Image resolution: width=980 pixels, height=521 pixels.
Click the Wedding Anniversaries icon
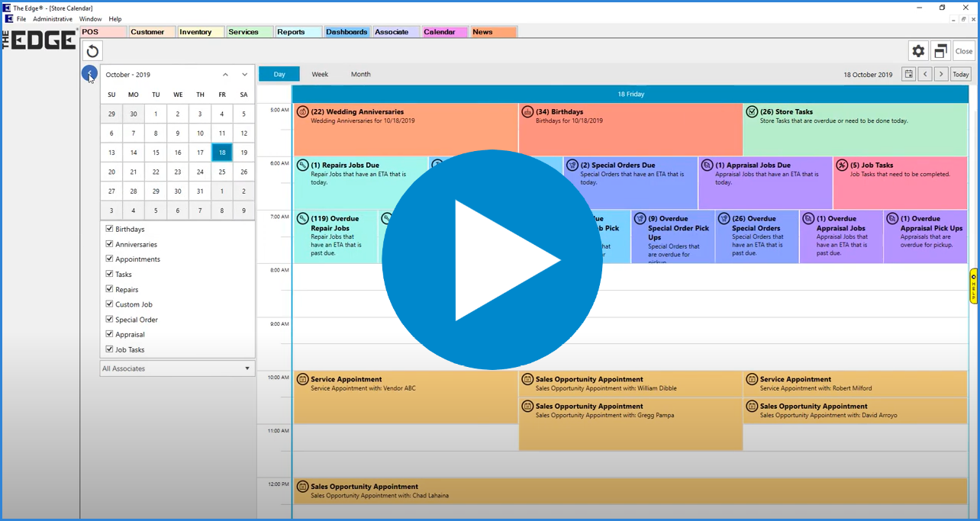[302, 112]
